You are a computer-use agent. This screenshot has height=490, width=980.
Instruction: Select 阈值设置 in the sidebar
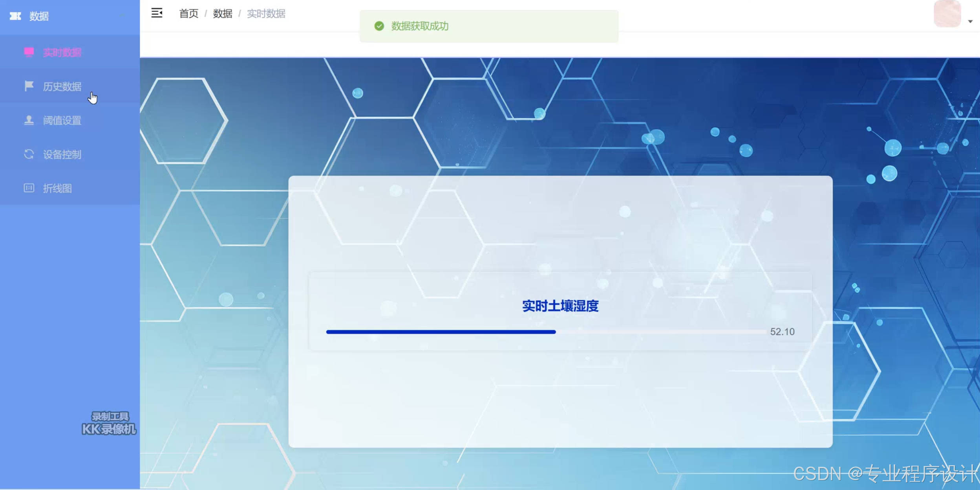(x=62, y=121)
